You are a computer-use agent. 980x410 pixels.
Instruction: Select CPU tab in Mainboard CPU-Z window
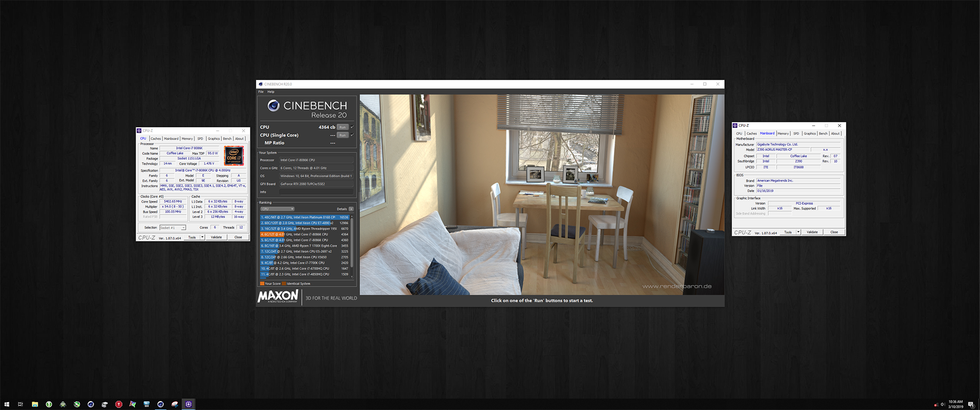(x=739, y=134)
